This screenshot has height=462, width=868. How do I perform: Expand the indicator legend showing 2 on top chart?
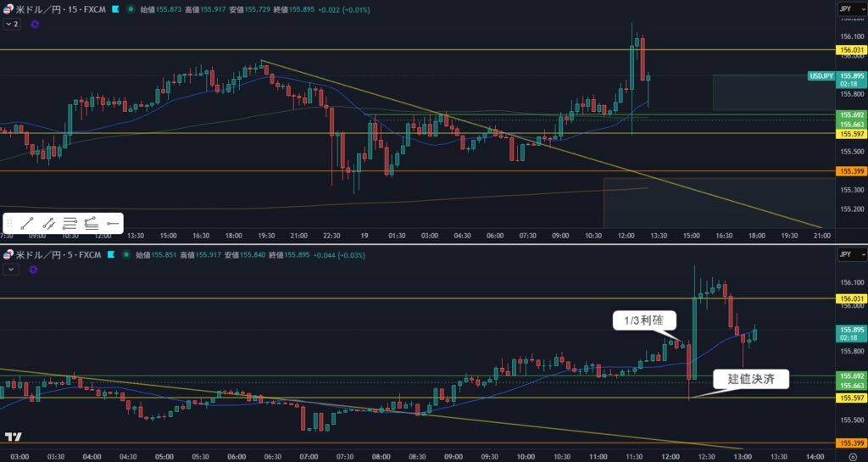[12, 25]
